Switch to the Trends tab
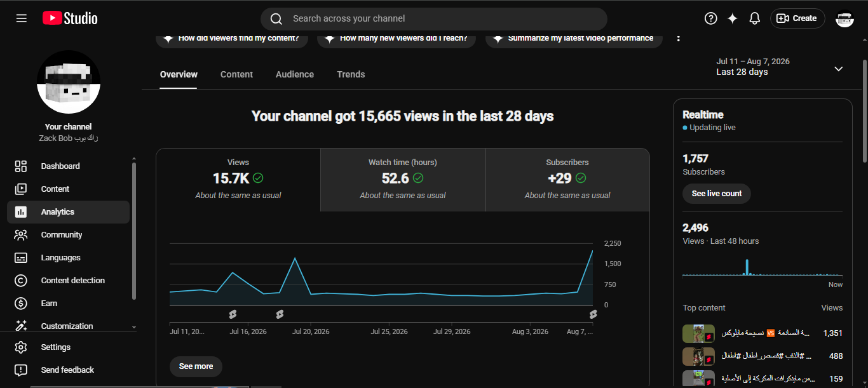 click(x=351, y=74)
